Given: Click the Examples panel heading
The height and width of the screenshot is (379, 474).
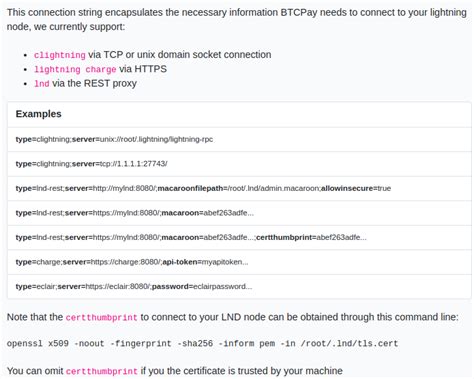Looking at the screenshot, I should pyautogui.click(x=39, y=114).
